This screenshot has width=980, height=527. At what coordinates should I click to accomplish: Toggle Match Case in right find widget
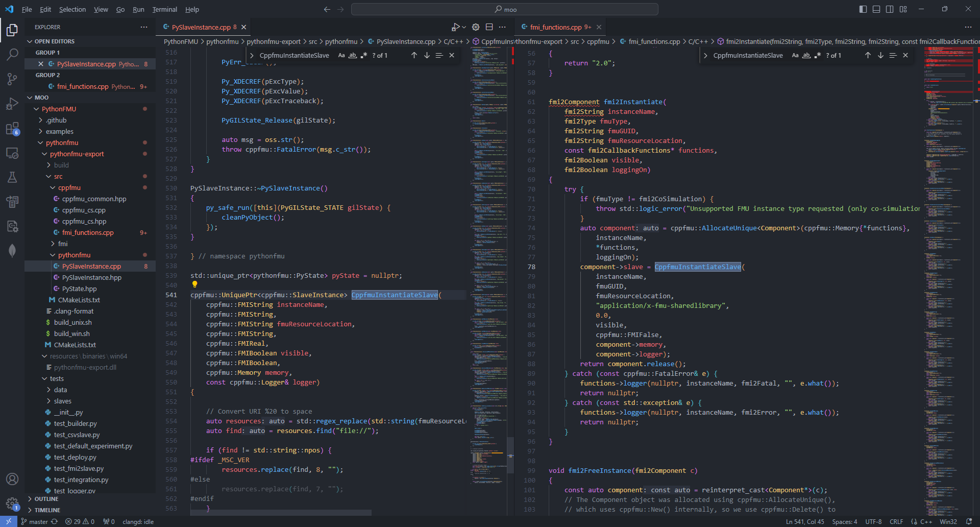coord(795,55)
